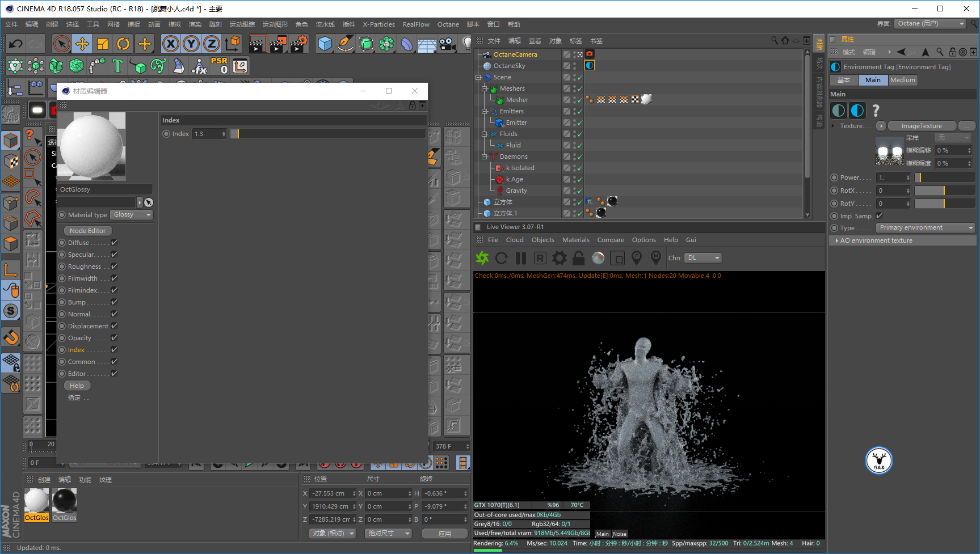The image size is (980, 554).
Task: Adjust the RotX slider in Attributes
Action: click(x=945, y=191)
